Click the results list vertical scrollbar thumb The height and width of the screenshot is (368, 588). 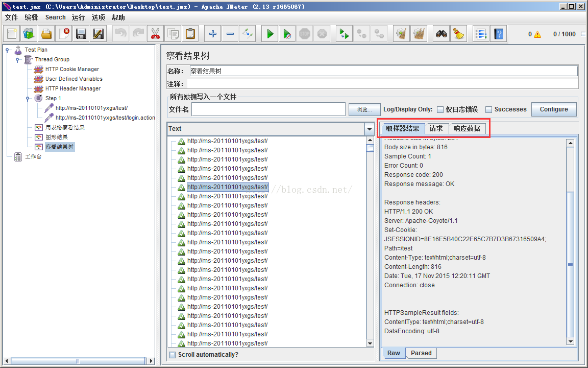click(370, 148)
